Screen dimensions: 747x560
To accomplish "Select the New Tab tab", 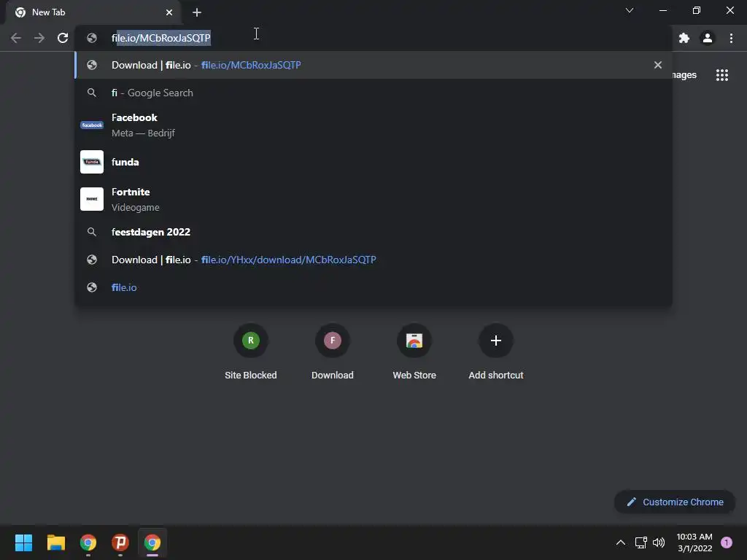I will click(x=93, y=12).
